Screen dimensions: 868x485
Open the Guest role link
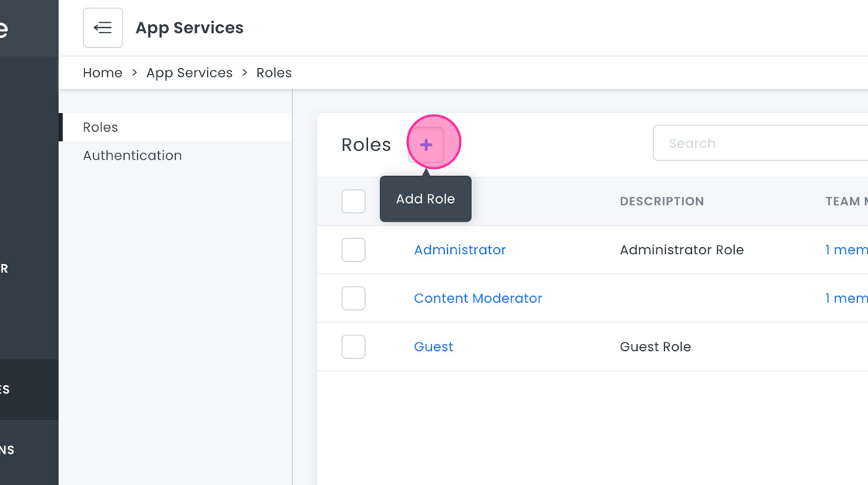pyautogui.click(x=433, y=347)
